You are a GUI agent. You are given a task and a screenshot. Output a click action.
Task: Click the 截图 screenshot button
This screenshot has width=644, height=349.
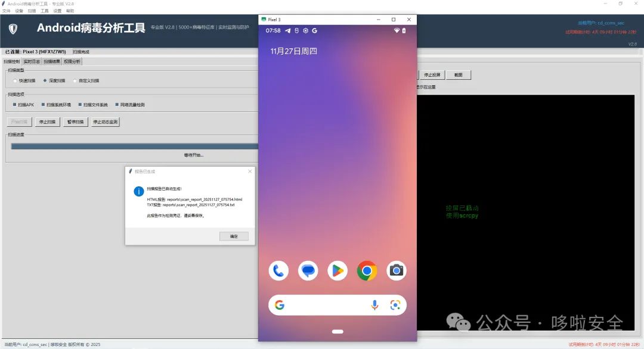459,75
